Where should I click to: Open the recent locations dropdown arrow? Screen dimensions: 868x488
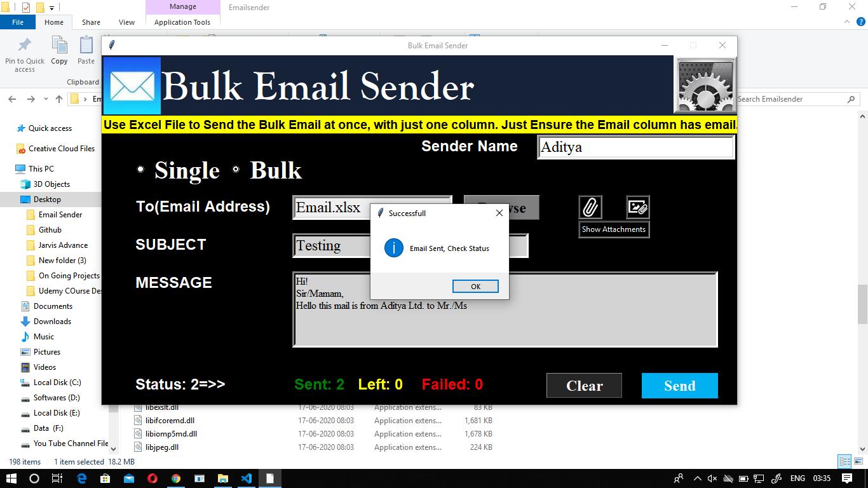point(46,99)
